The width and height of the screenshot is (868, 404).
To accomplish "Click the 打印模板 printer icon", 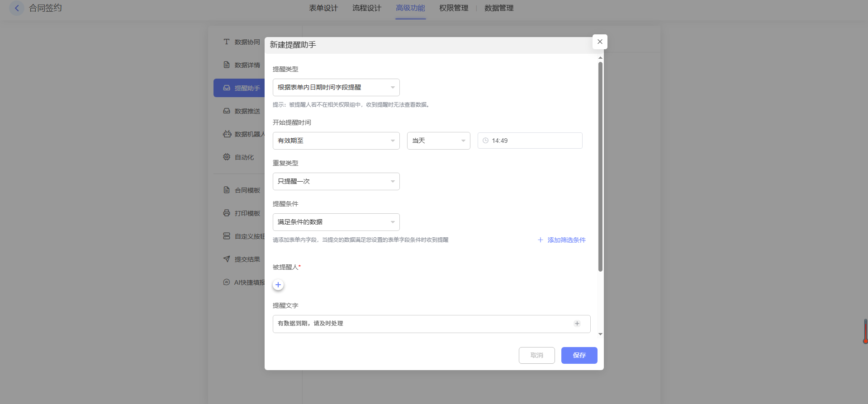I will pyautogui.click(x=227, y=213).
